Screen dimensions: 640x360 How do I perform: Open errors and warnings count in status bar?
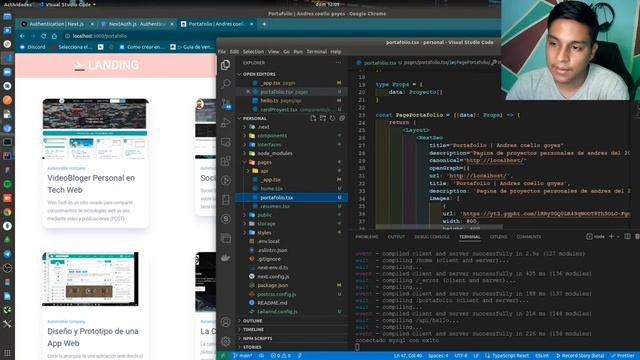[281, 356]
